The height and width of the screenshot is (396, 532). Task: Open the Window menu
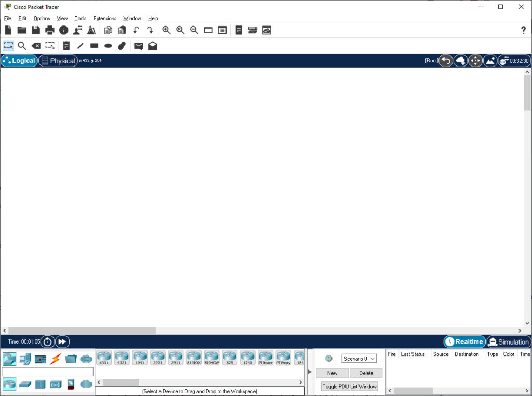(x=132, y=18)
